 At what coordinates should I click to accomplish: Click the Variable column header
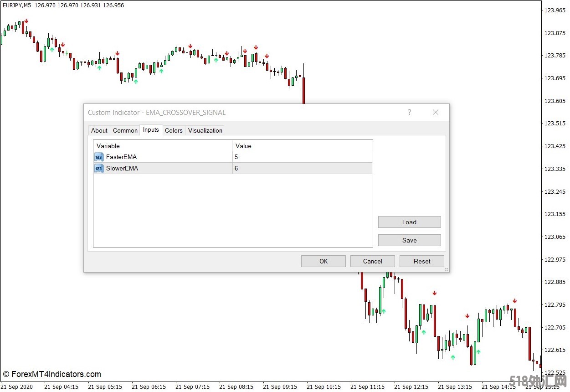[x=163, y=146]
